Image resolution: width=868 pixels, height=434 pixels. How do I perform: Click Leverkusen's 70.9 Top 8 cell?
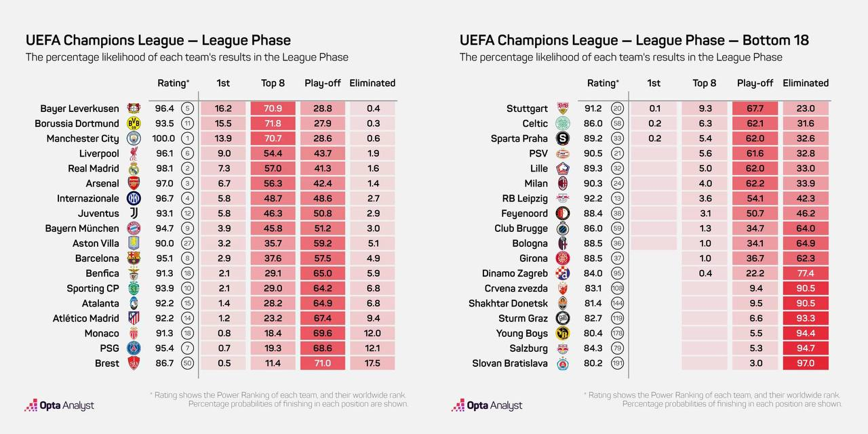(273, 108)
